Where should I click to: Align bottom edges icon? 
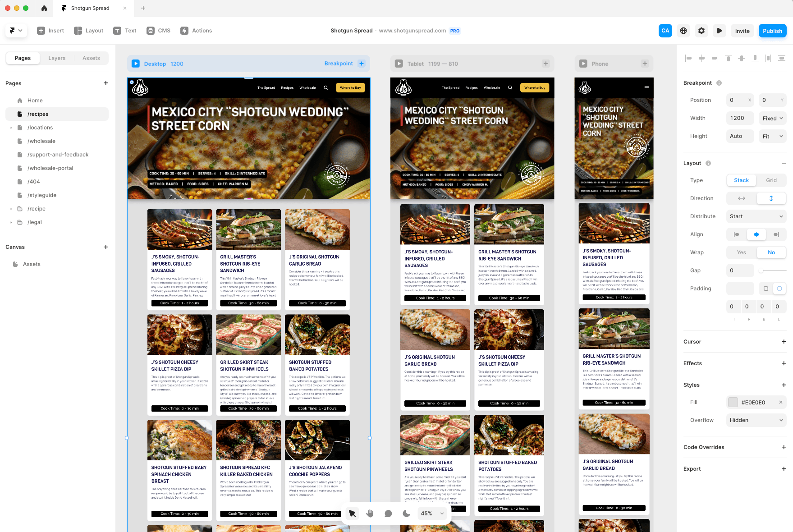pos(755,58)
